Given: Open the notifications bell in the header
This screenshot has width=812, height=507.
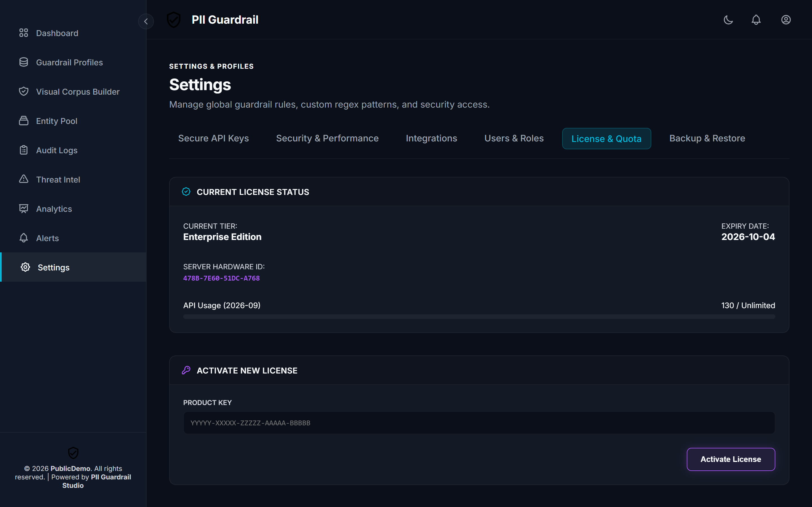Looking at the screenshot, I should click(x=756, y=20).
